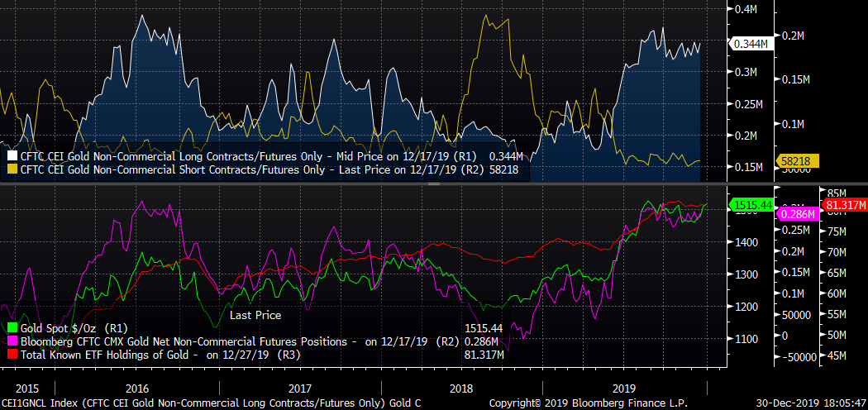
Task: Click the 85M ETF axis label
Action: [836, 193]
